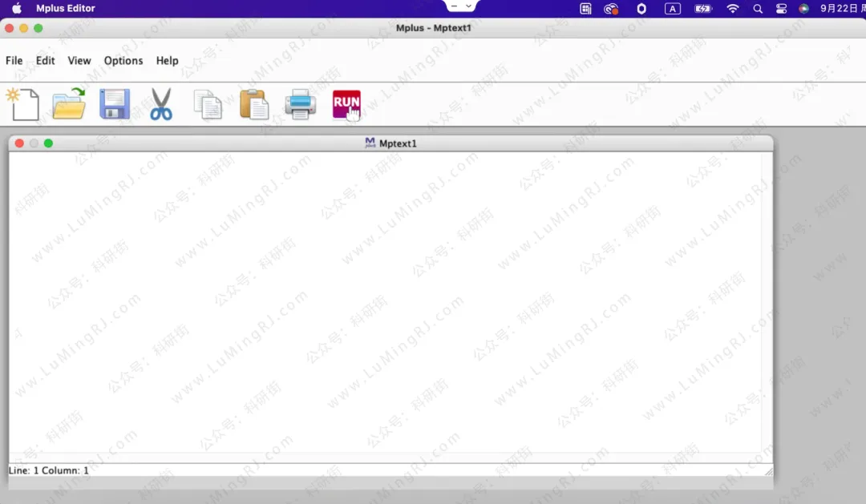Open the Apple menu
Screen dimensions: 866x504
[x=17, y=8]
